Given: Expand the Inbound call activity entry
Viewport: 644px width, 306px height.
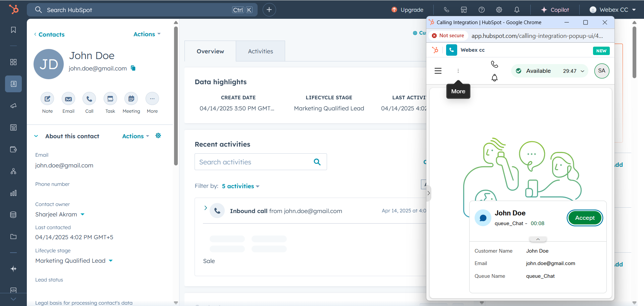Looking at the screenshot, I should pyautogui.click(x=206, y=208).
